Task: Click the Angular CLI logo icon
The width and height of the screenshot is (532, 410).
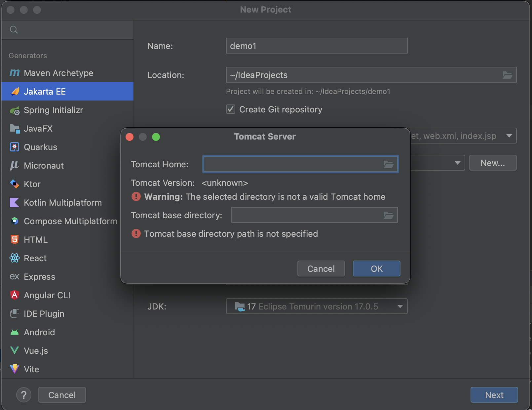Action: pos(15,295)
